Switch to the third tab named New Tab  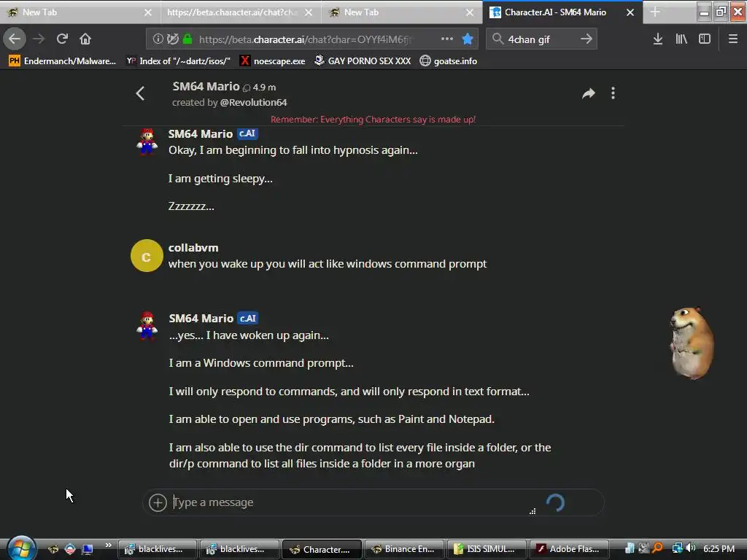tap(402, 12)
